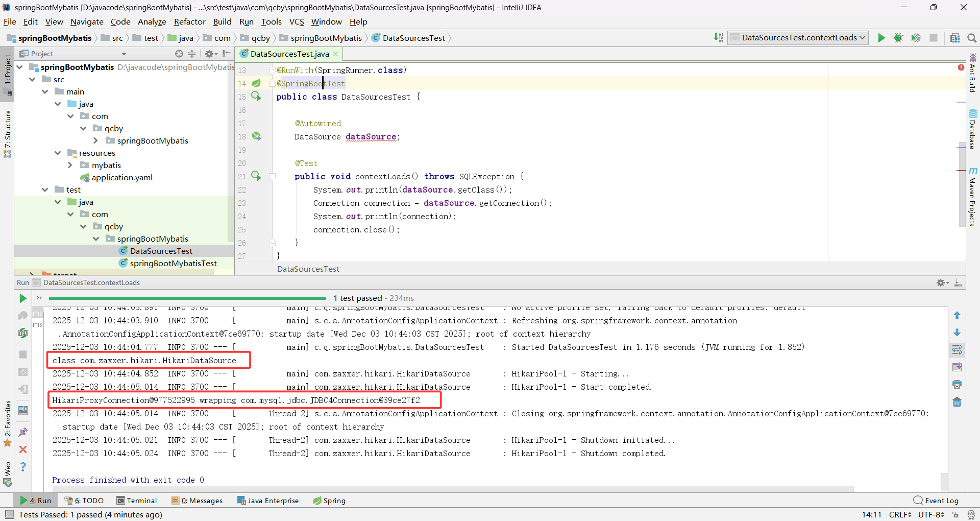
Task: Collapse the springBootMybatis root project node
Action: (x=20, y=67)
